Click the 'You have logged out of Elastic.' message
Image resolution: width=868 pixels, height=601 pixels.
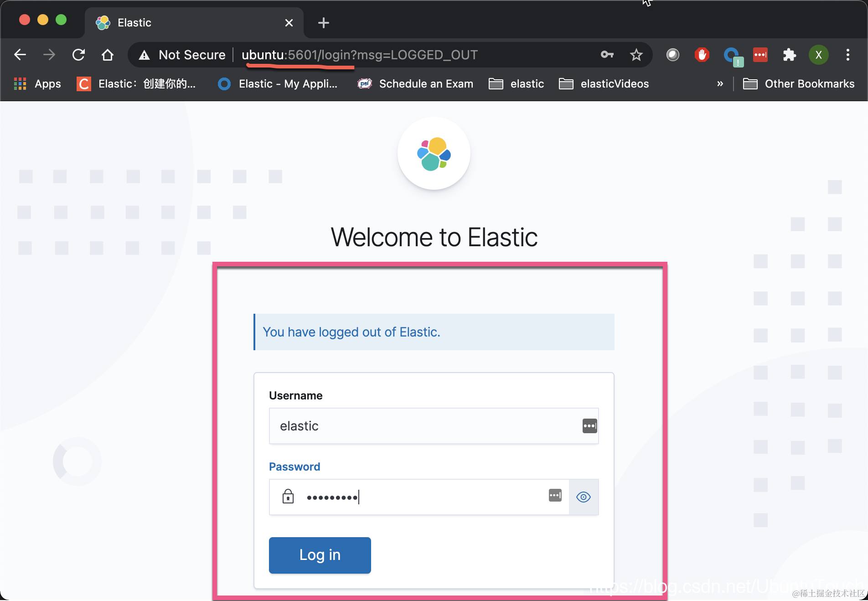351,332
